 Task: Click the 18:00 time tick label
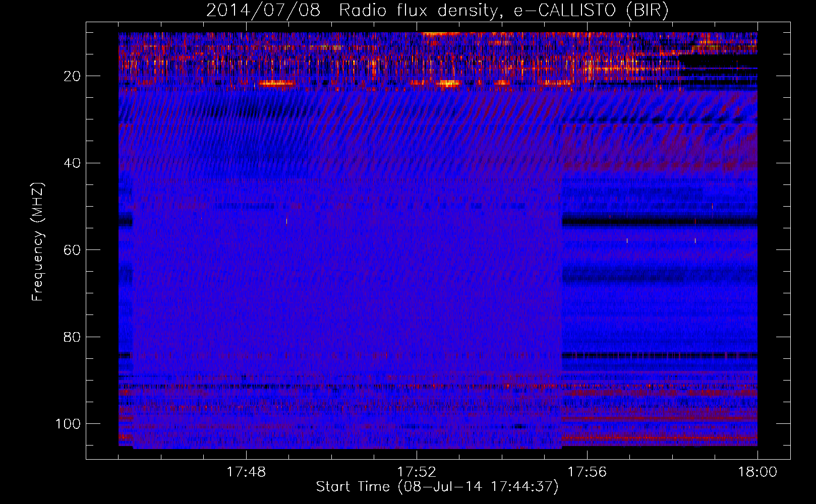pyautogui.click(x=757, y=472)
